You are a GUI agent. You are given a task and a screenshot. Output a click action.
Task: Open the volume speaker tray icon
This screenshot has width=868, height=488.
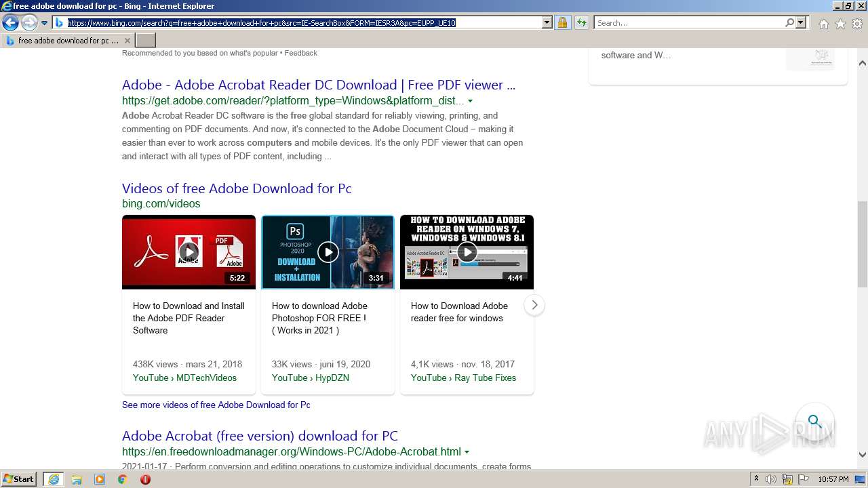tap(771, 479)
